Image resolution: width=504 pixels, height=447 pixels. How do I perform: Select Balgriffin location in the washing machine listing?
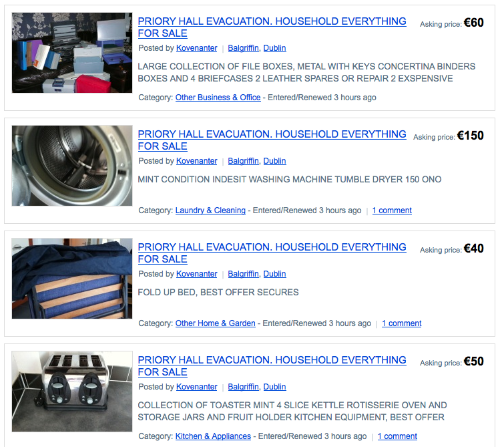point(243,161)
